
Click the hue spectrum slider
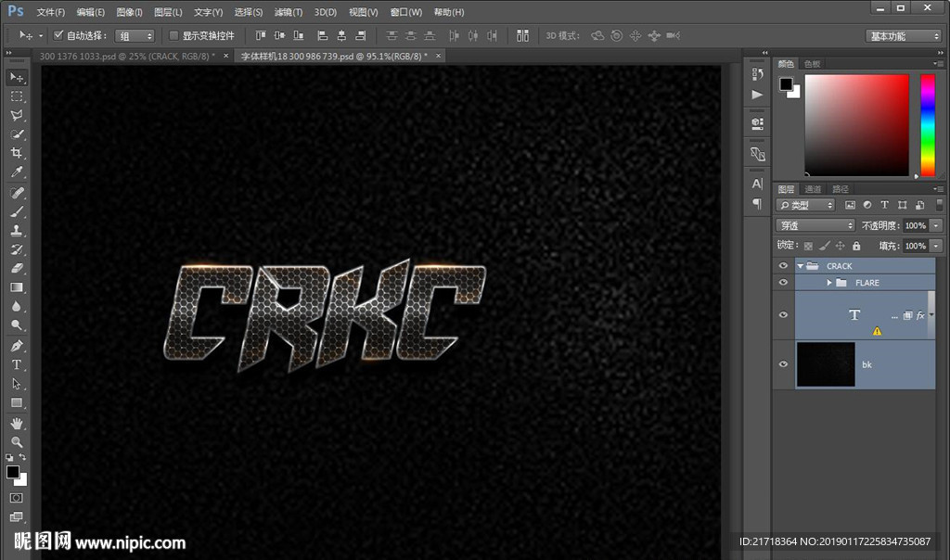pos(928,125)
